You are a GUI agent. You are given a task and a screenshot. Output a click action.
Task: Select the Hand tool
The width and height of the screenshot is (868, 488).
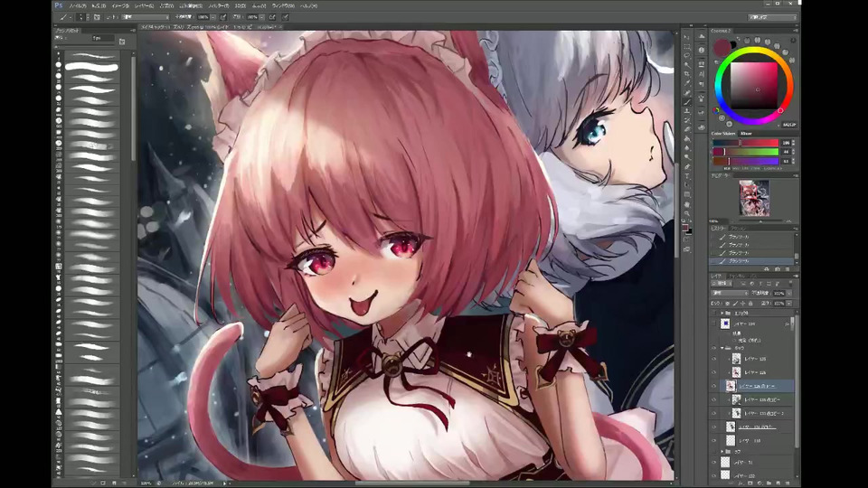pos(687,204)
